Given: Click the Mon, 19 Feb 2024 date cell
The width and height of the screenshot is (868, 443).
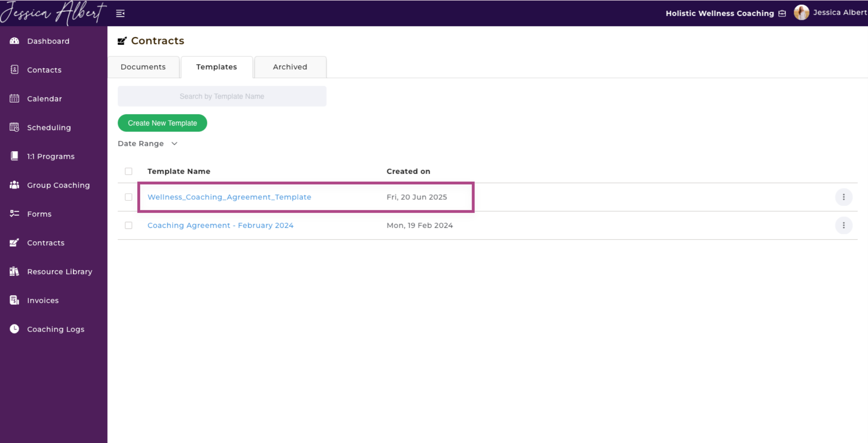Looking at the screenshot, I should (420, 225).
